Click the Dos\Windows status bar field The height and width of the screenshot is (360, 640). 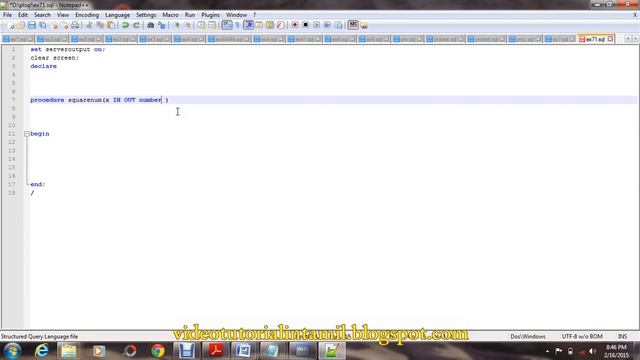(x=528, y=337)
